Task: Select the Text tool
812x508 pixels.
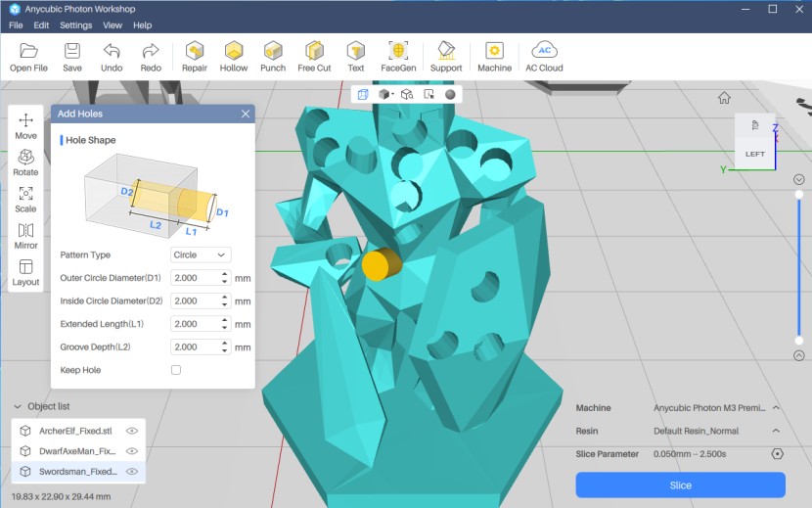Action: coord(356,57)
